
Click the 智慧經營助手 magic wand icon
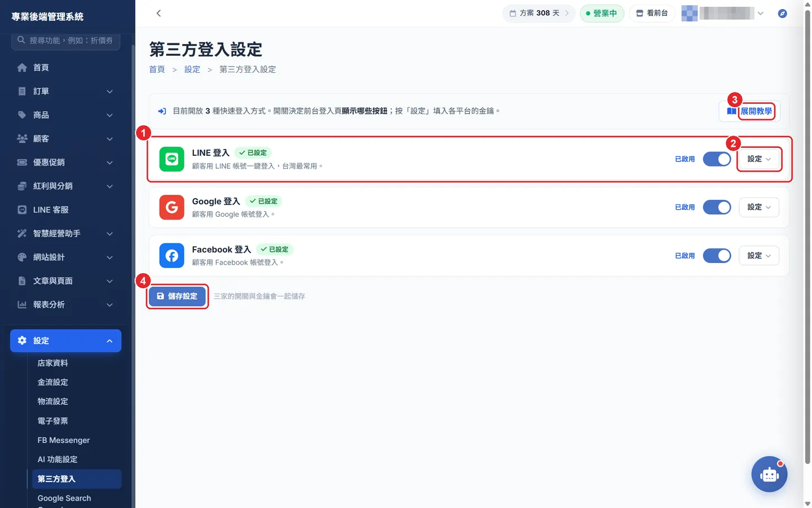22,234
